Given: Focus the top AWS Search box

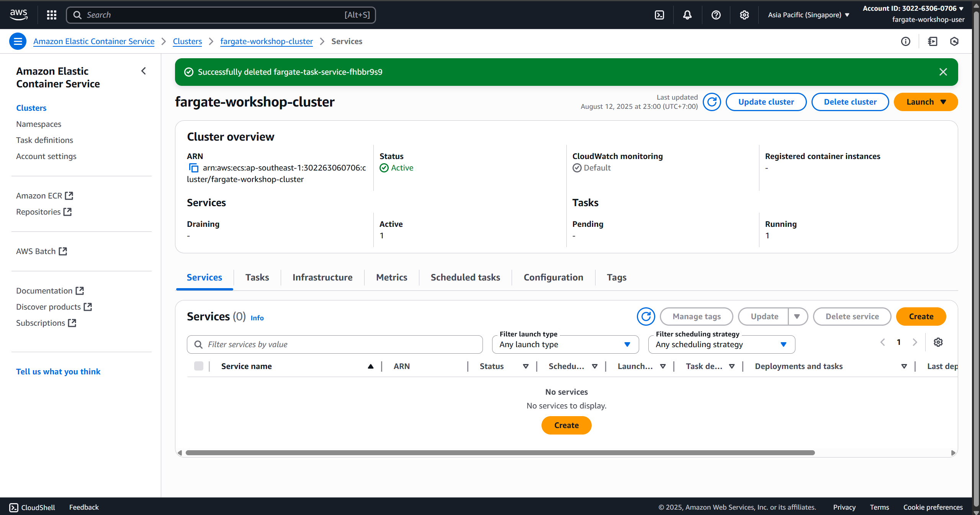Looking at the screenshot, I should (221, 15).
